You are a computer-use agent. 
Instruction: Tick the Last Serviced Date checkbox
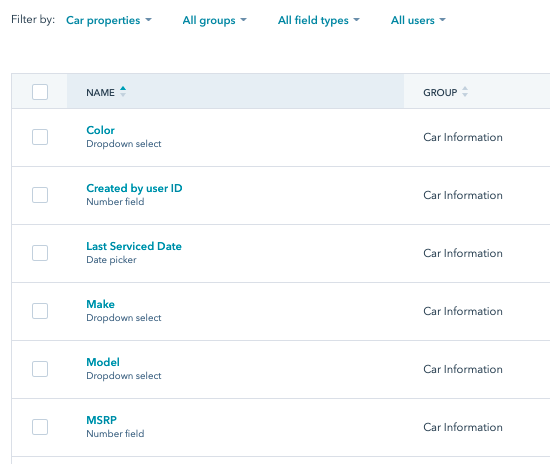click(40, 253)
